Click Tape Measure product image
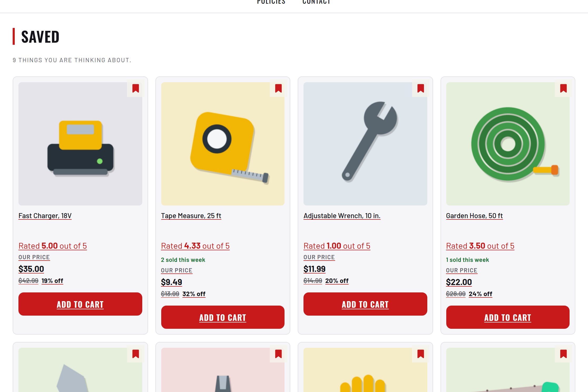Screen dimensions: 588x392 (x=223, y=144)
